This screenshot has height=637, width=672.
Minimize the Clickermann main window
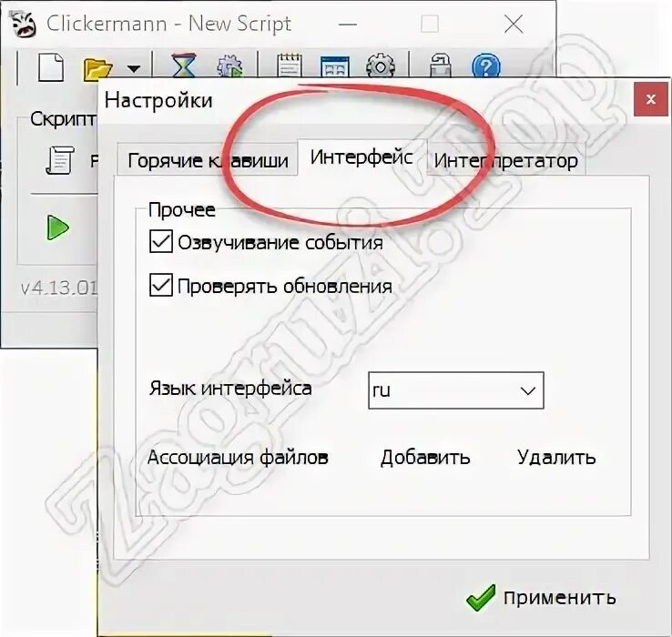(348, 25)
